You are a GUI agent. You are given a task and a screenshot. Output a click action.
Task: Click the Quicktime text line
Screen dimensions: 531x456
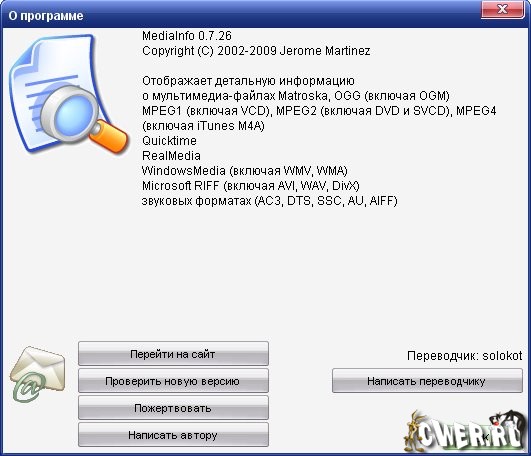[x=169, y=141]
